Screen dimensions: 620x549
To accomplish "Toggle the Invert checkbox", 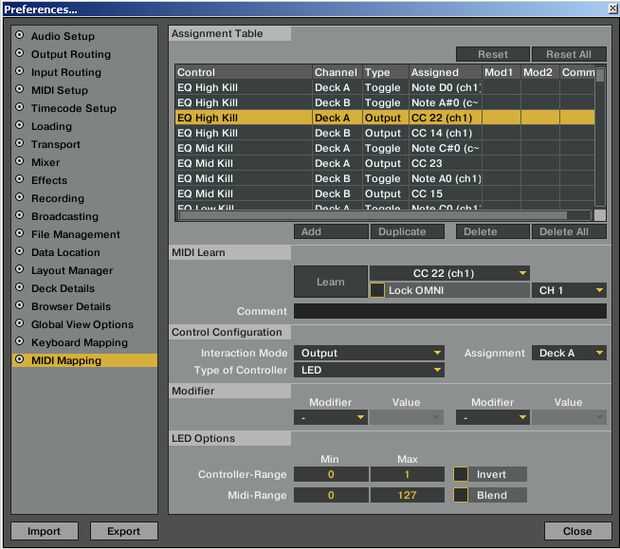I will point(460,474).
